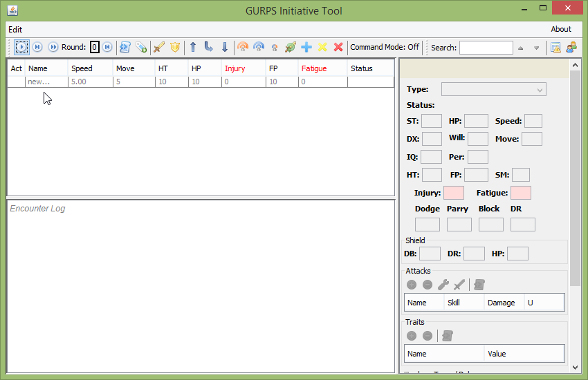The image size is (588, 380).
Task: Click the yellow X icon in toolbar
Action: (322, 47)
